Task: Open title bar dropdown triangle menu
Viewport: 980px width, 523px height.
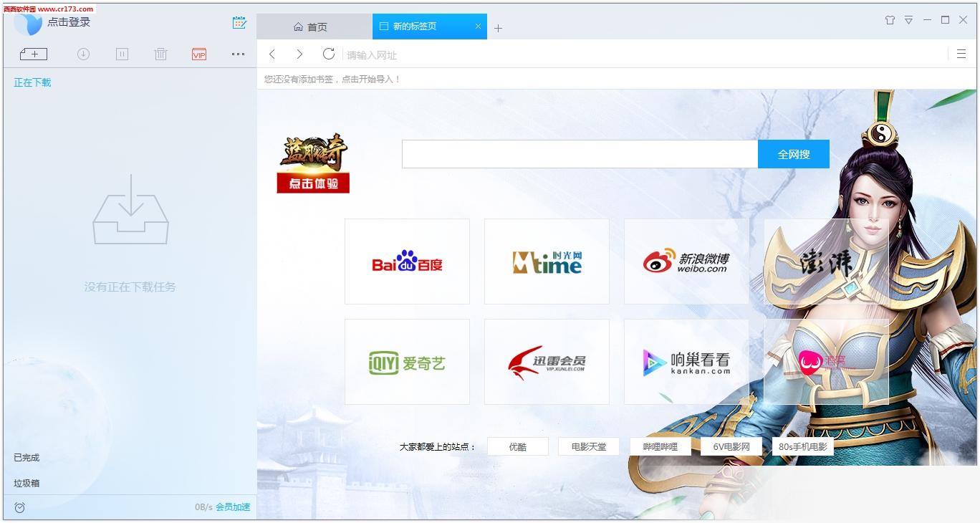Action: (908, 20)
